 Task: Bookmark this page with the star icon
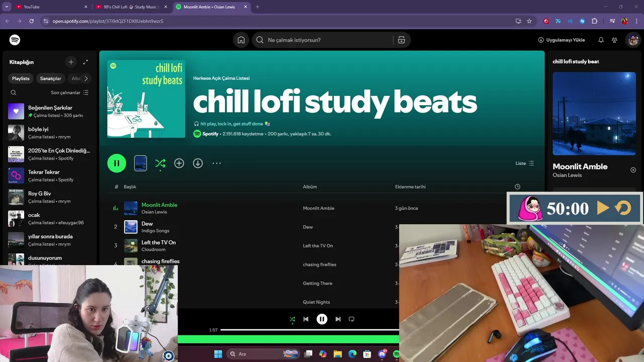[529, 21]
